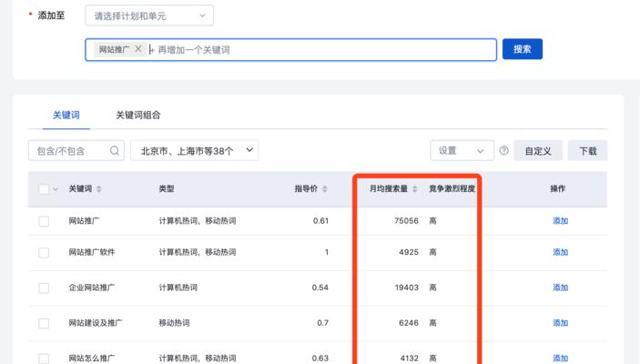Select the 19403 search volume cell
640x364 pixels.
(x=407, y=288)
